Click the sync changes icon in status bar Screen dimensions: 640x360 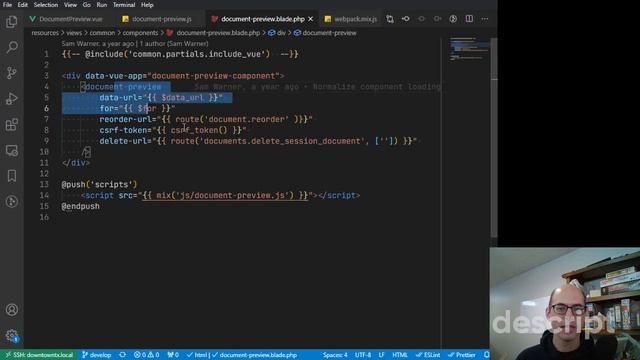[x=122, y=355]
